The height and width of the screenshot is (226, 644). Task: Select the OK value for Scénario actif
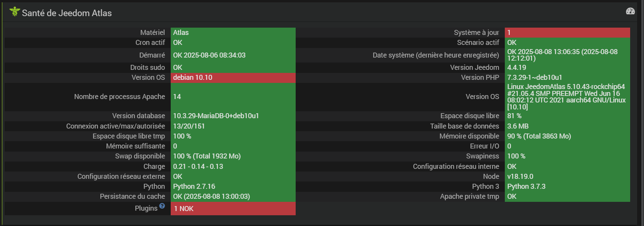512,43
